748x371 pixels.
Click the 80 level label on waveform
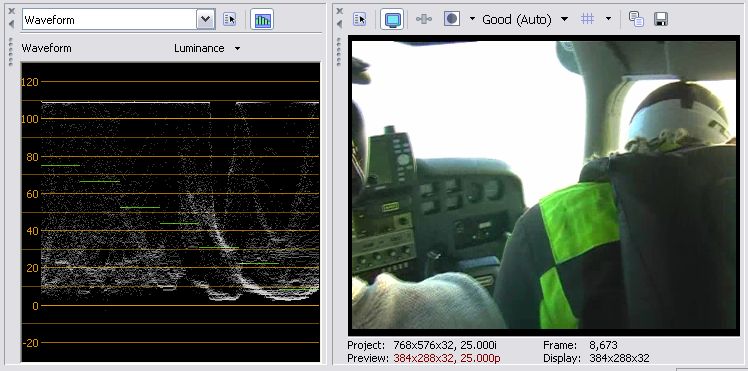(x=32, y=156)
